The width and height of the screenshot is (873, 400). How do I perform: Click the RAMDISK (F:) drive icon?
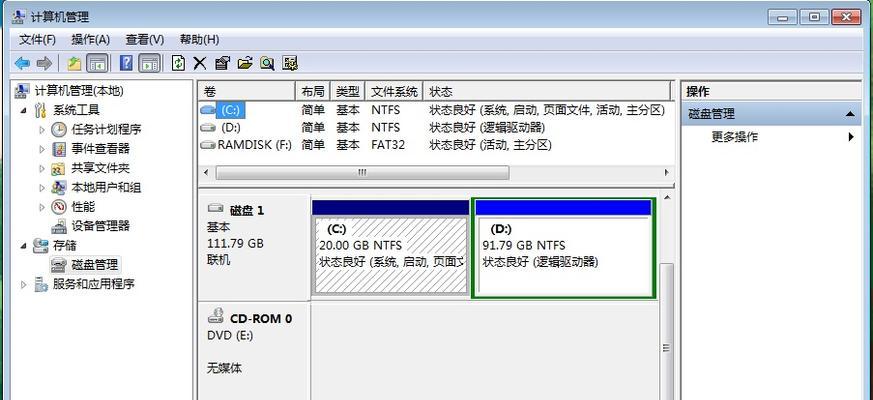click(208, 145)
